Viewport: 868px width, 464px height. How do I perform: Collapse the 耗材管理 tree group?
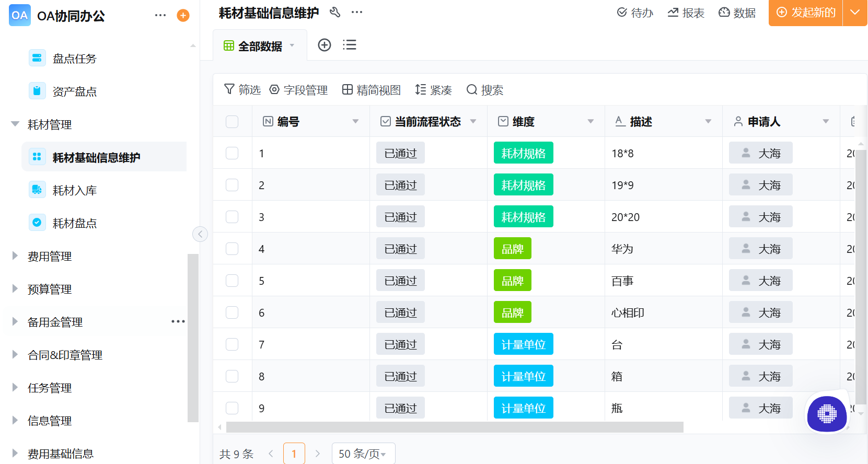click(x=15, y=124)
